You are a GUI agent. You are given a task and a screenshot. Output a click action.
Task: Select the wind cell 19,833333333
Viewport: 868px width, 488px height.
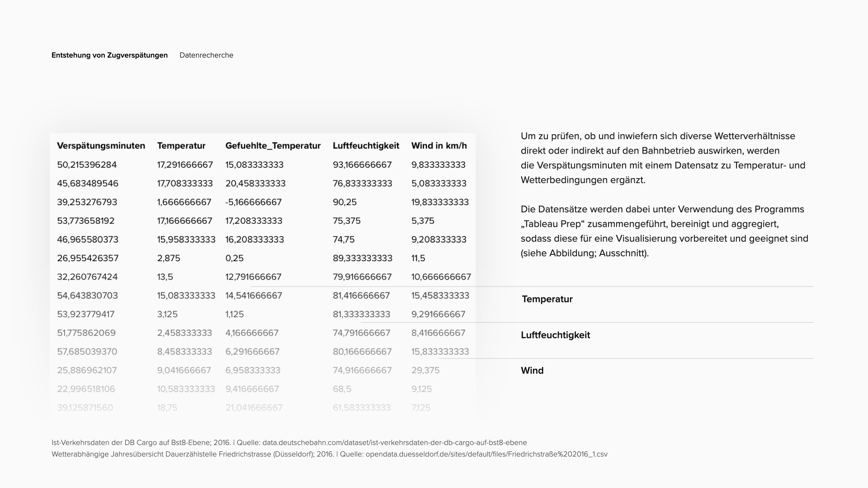(440, 202)
